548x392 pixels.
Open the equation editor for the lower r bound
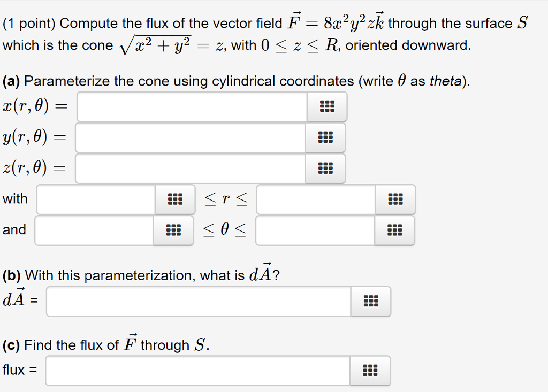click(174, 199)
